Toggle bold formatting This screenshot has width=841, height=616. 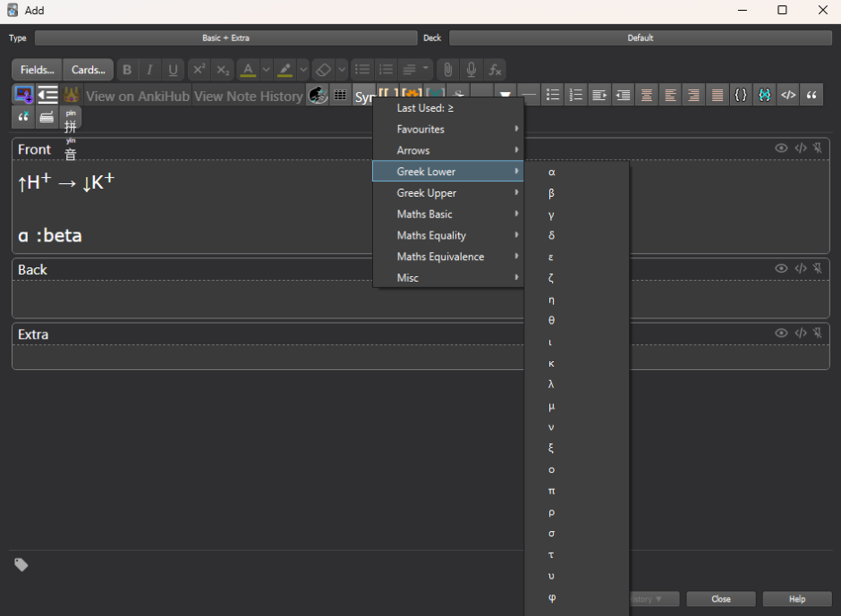coord(127,70)
